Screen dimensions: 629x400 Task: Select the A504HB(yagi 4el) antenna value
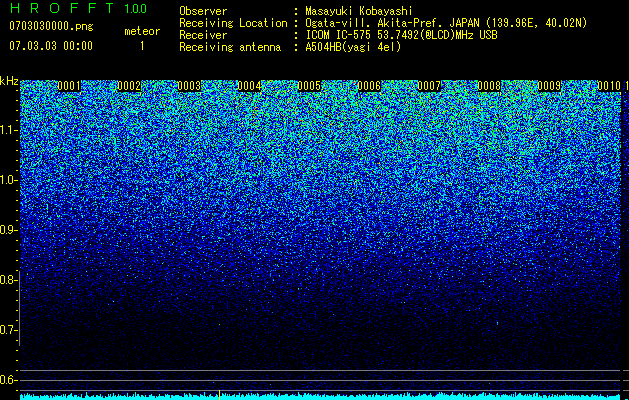click(x=353, y=47)
